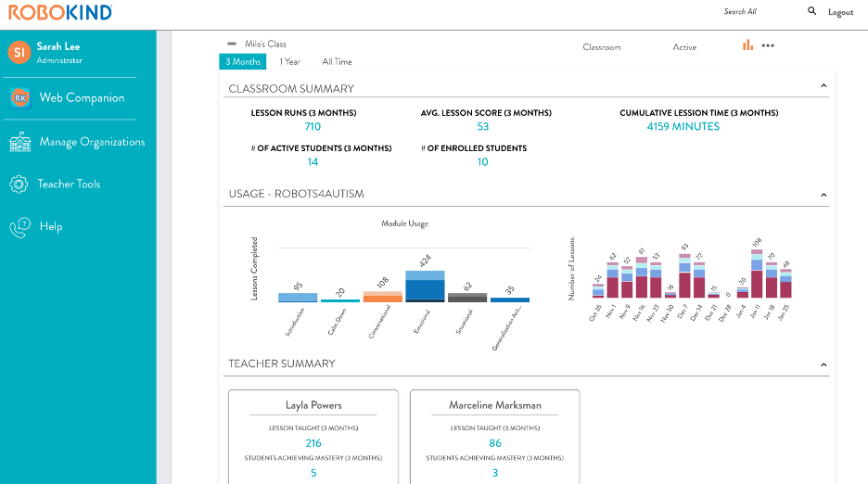Click the orange bar chart icon

(x=747, y=45)
